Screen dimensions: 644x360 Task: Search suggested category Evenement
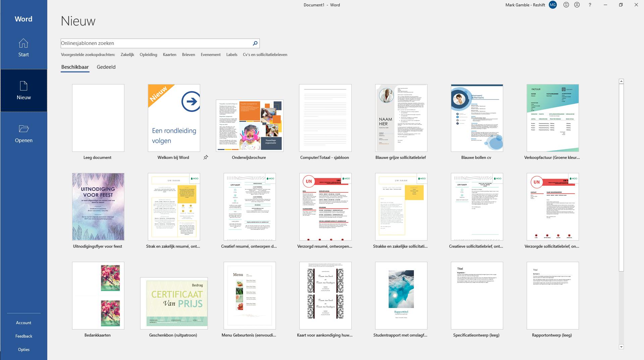[211, 55]
